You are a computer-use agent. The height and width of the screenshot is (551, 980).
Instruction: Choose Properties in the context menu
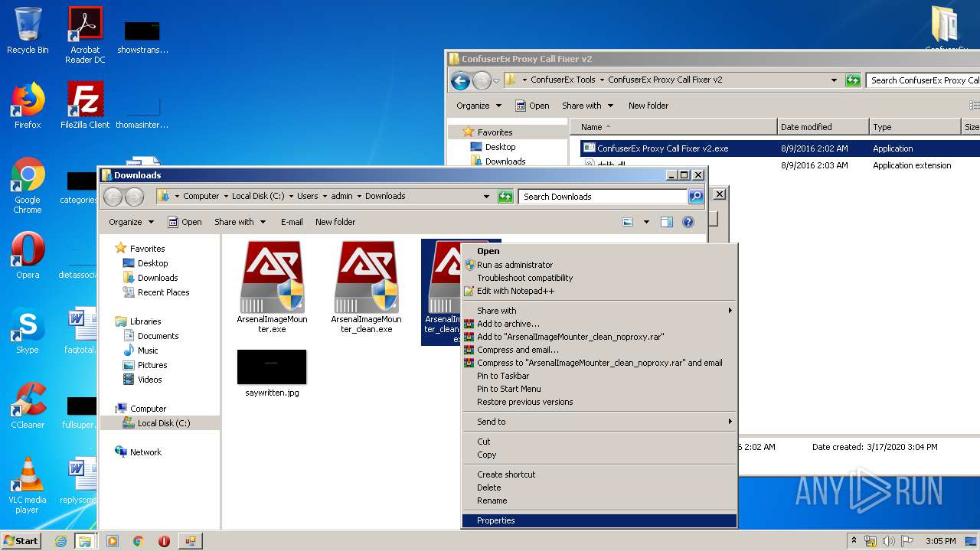click(599, 520)
